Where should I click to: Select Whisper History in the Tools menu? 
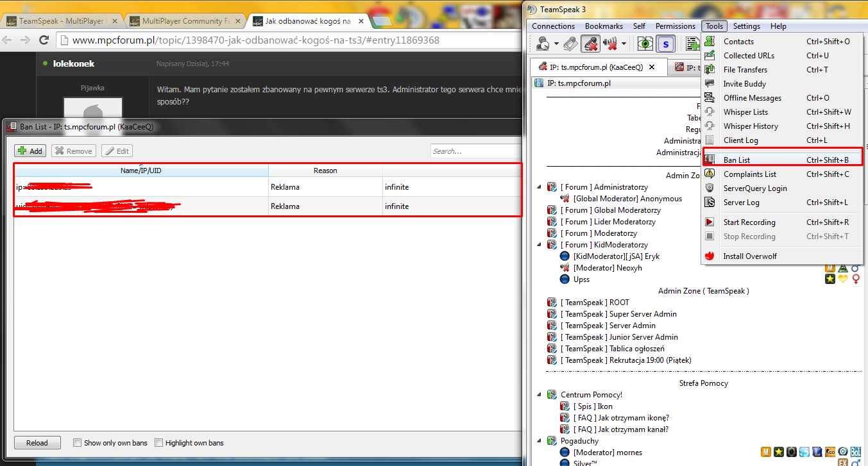click(x=783, y=126)
